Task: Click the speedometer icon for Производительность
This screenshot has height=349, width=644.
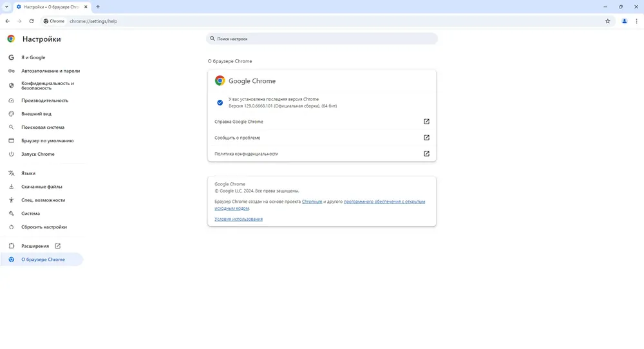Action: click(11, 100)
